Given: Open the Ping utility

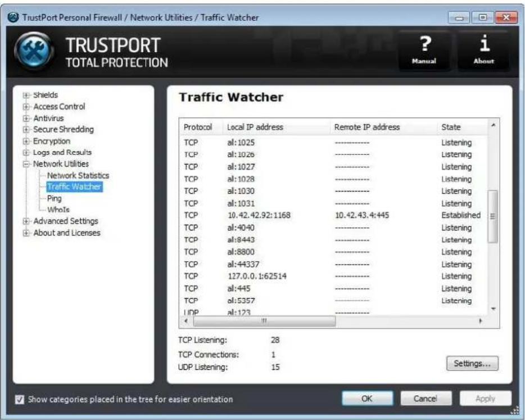Looking at the screenshot, I should pos(54,198).
